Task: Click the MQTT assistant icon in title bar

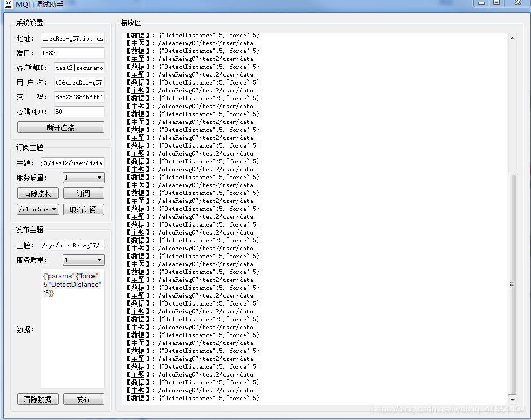Action: pyautogui.click(x=7, y=4)
